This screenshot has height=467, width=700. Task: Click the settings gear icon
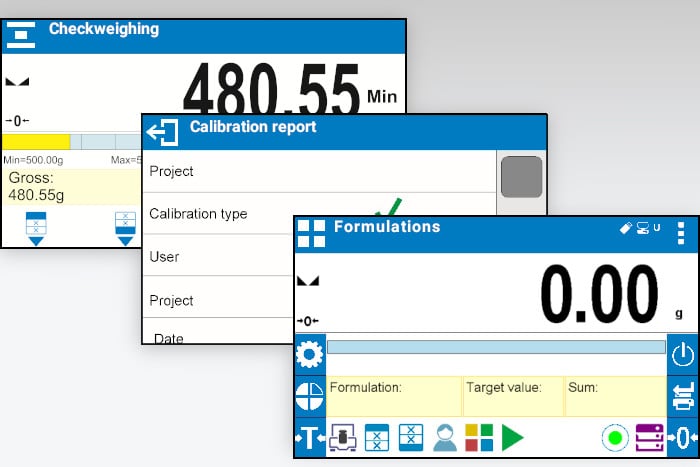coord(309,354)
